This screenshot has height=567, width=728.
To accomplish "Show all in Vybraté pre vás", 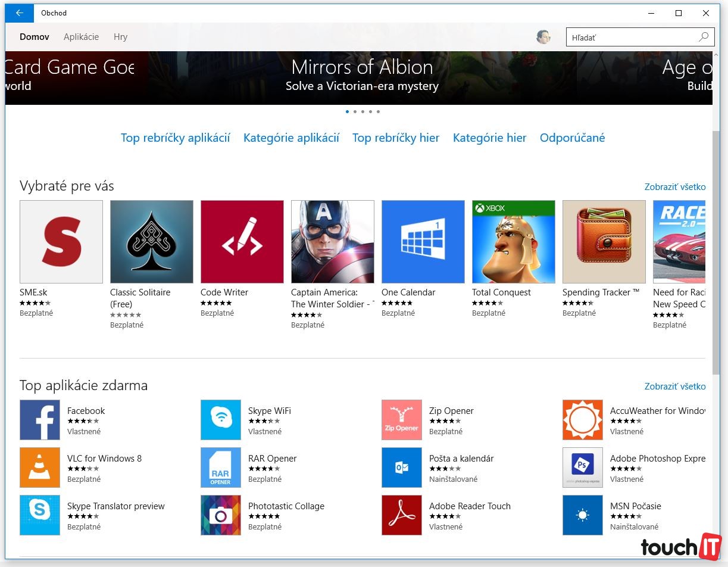I will pyautogui.click(x=675, y=187).
